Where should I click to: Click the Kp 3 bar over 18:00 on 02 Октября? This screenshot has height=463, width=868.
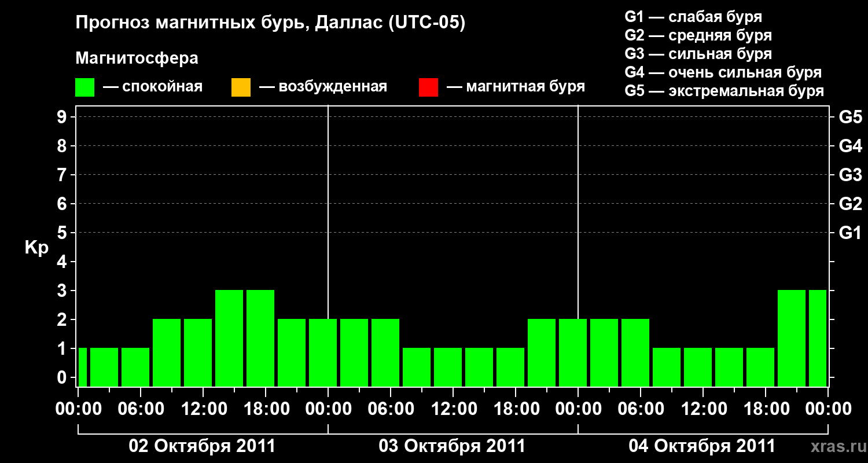[260, 338]
